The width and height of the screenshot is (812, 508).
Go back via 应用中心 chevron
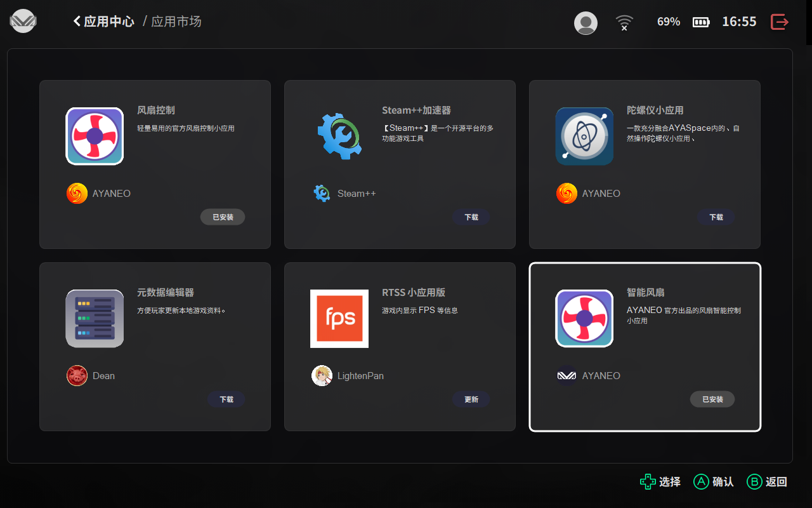pyautogui.click(x=77, y=21)
